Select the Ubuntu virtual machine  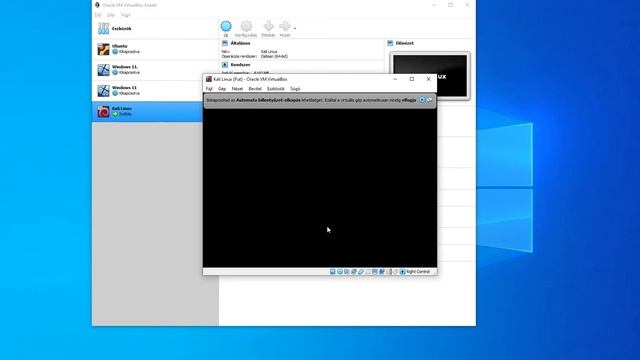155,49
